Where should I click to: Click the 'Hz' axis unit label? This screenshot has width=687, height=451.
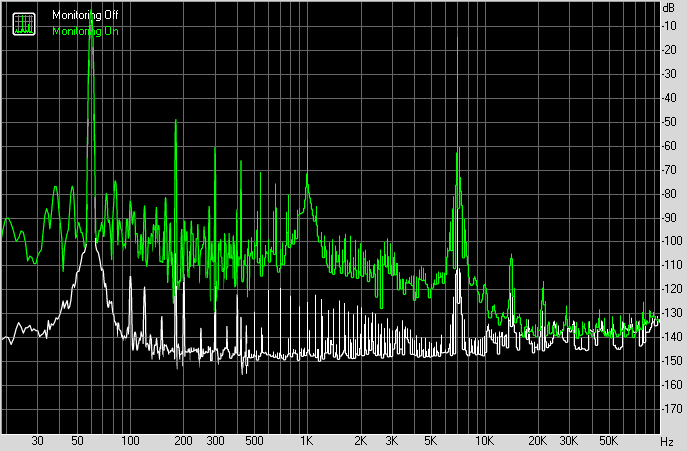click(666, 441)
